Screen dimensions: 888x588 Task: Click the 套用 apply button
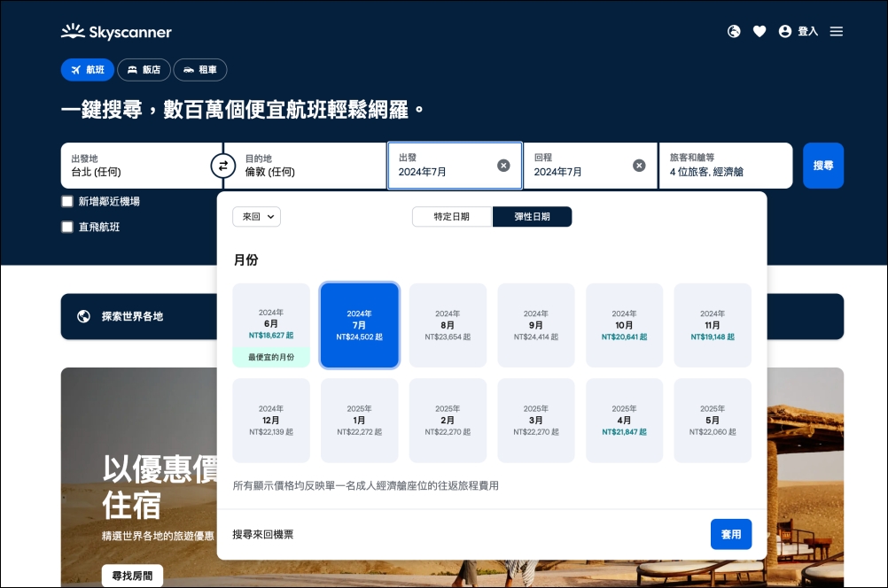[x=731, y=534]
